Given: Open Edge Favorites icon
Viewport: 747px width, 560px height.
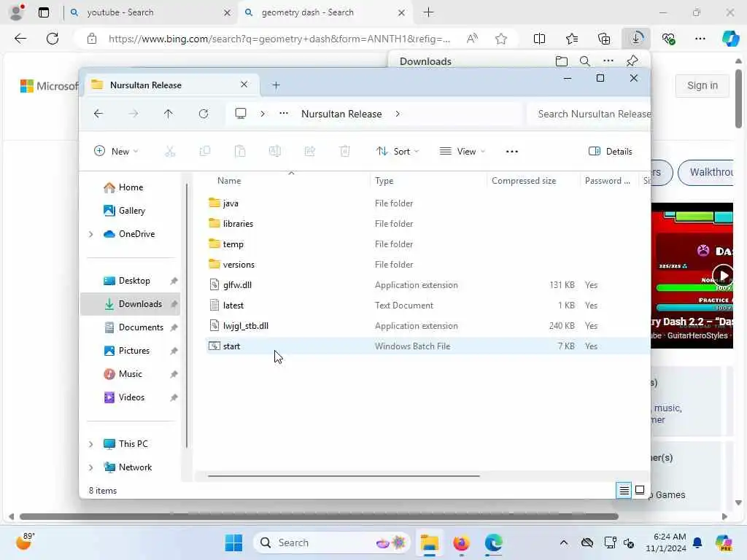Looking at the screenshot, I should pos(572,39).
